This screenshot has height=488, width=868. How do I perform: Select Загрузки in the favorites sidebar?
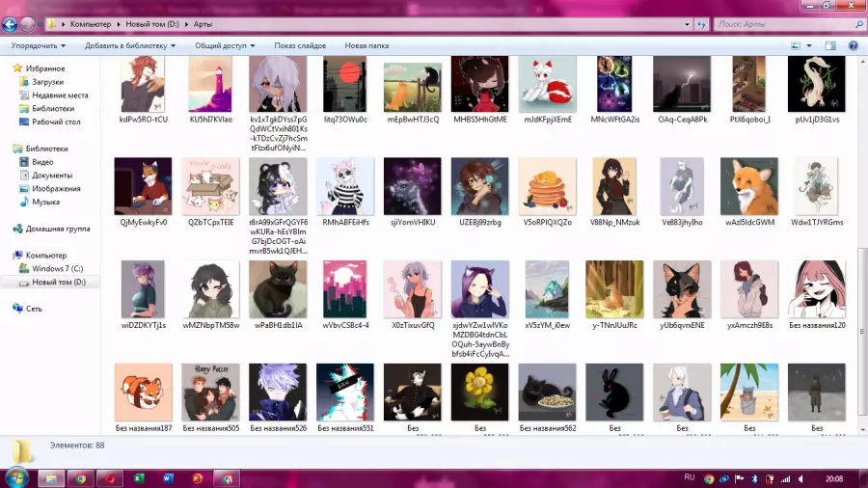(48, 82)
